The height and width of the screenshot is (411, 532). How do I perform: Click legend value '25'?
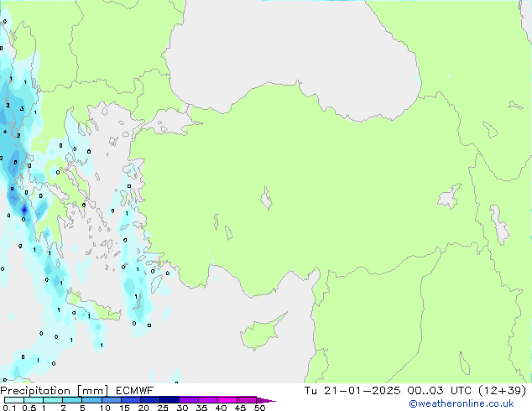click(x=163, y=408)
